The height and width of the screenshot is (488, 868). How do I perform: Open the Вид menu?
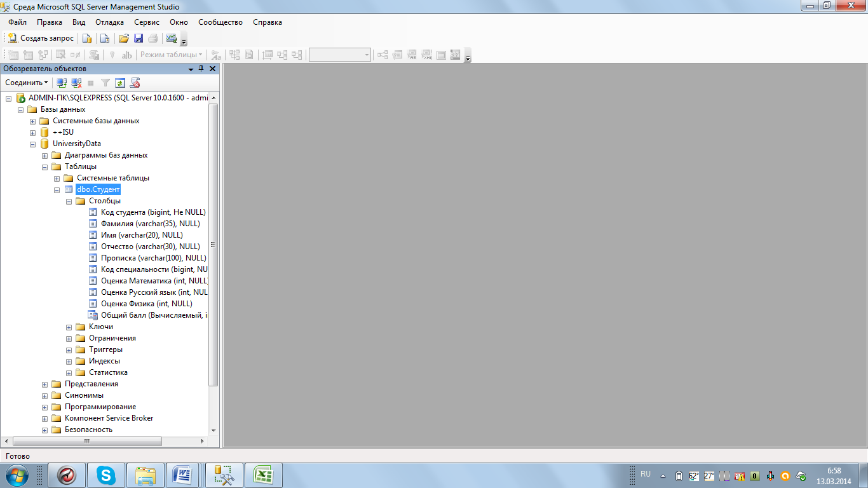pyautogui.click(x=79, y=22)
